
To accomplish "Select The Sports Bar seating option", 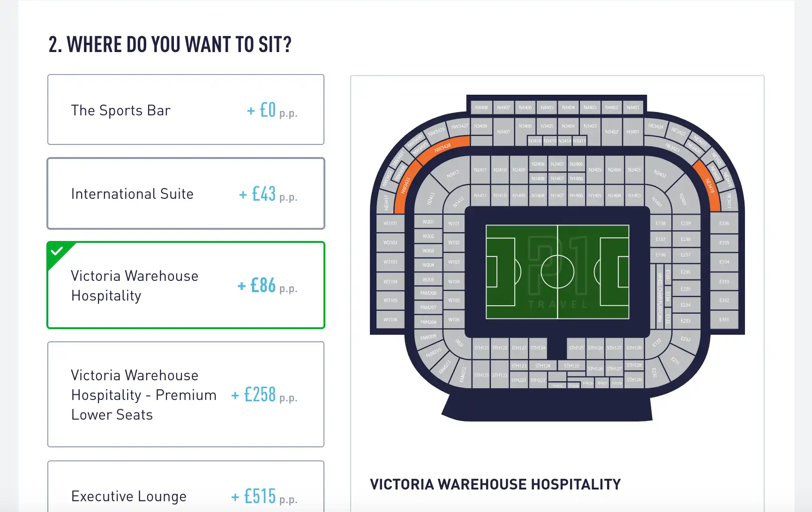I will click(x=186, y=110).
